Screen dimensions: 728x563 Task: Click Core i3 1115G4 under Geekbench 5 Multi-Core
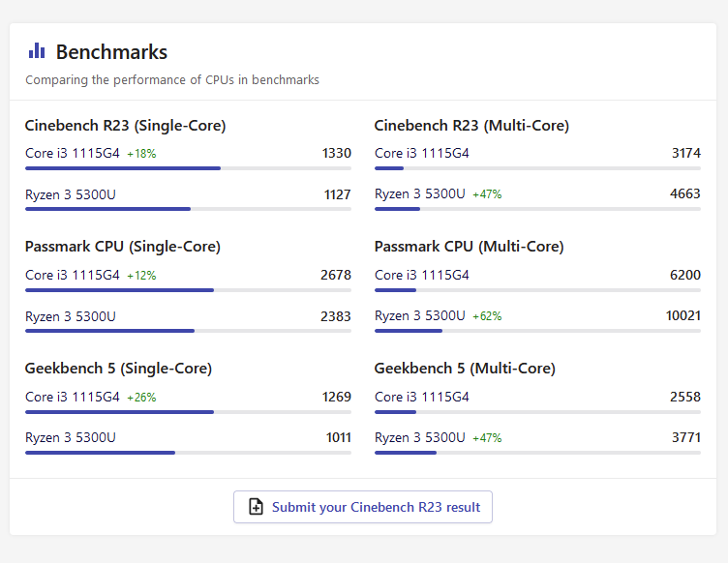click(x=422, y=397)
